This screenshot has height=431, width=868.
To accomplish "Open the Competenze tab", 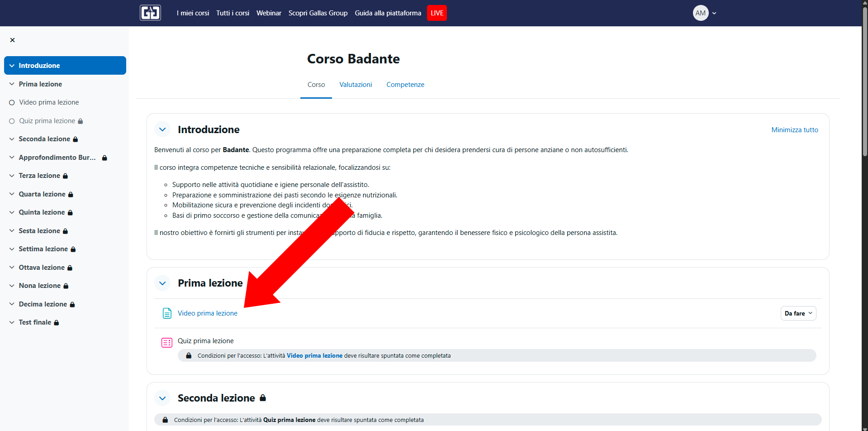I will click(x=405, y=85).
